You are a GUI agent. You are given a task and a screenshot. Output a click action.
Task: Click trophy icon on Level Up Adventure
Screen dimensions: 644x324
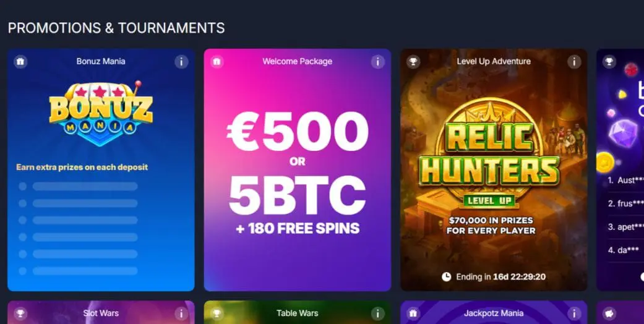click(413, 62)
